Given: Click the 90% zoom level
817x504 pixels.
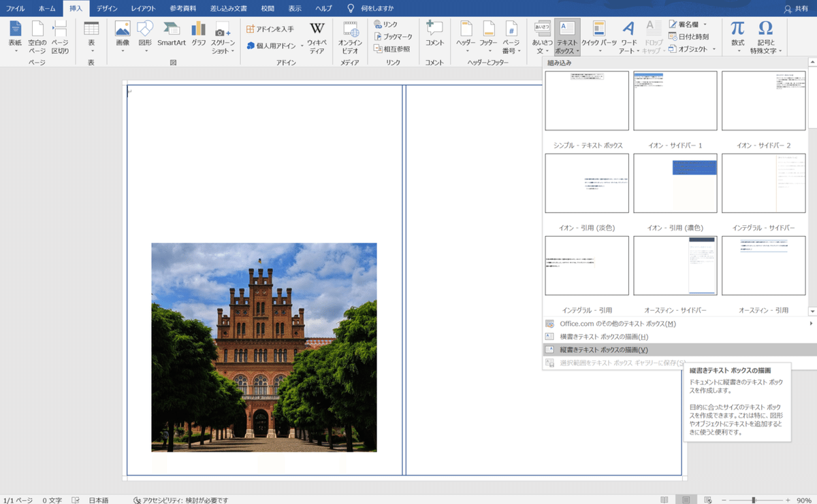Looking at the screenshot, I should coord(803,500).
